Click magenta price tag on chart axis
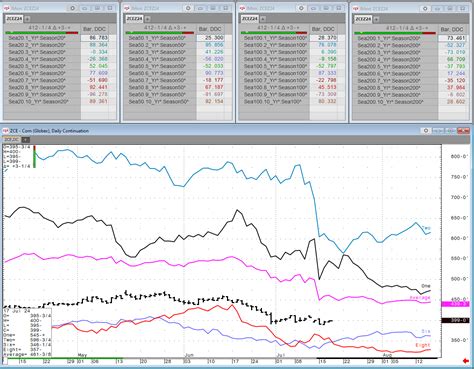Viewport: 474px width, 369px height. pos(455,304)
